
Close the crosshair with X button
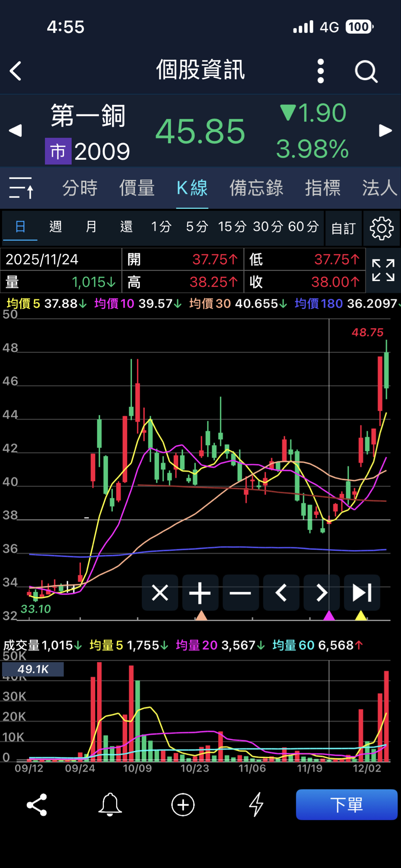tap(160, 593)
